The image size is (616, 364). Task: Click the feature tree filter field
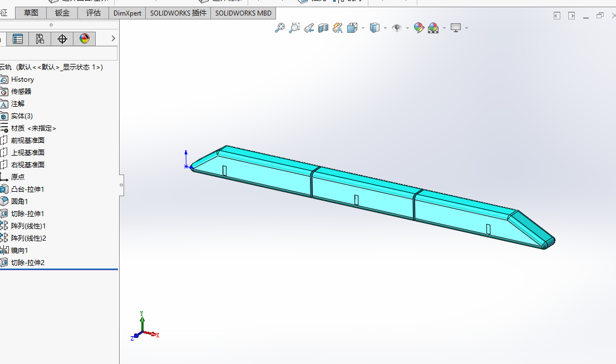58,53
